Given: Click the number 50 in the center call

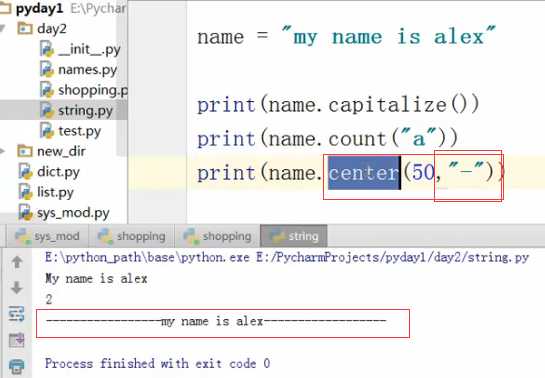Looking at the screenshot, I should (423, 172).
